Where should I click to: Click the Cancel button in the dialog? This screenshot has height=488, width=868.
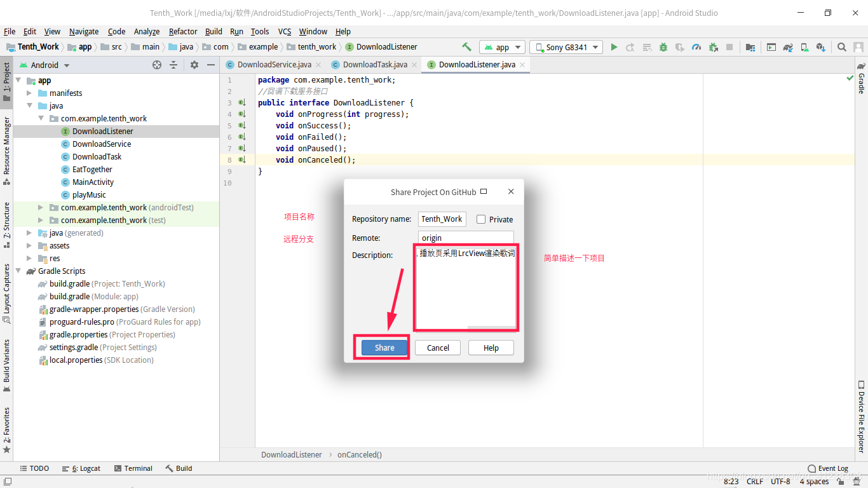tap(438, 348)
